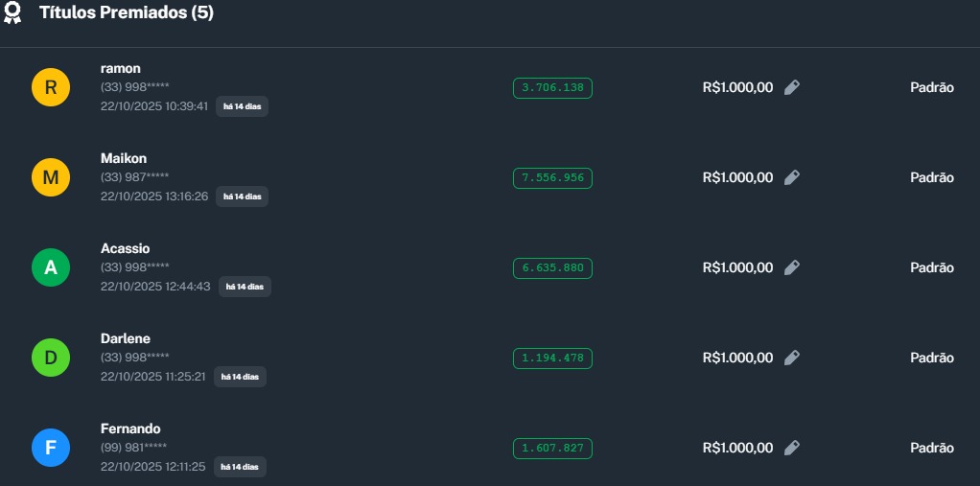Open Fernando's blue F avatar
The width and height of the screenshot is (980, 486).
[x=51, y=448]
